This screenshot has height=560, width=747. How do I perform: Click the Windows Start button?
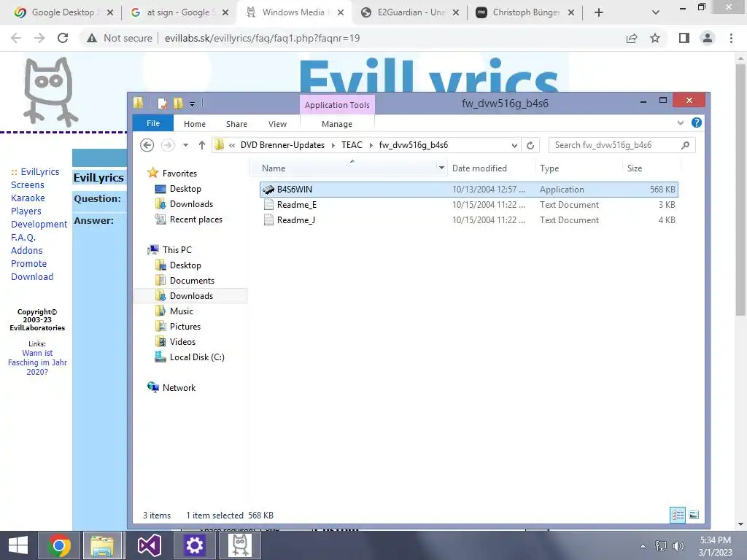tap(18, 545)
